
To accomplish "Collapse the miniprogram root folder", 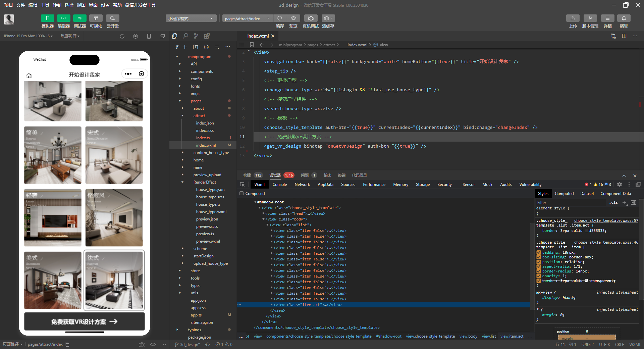I will 177,57.
